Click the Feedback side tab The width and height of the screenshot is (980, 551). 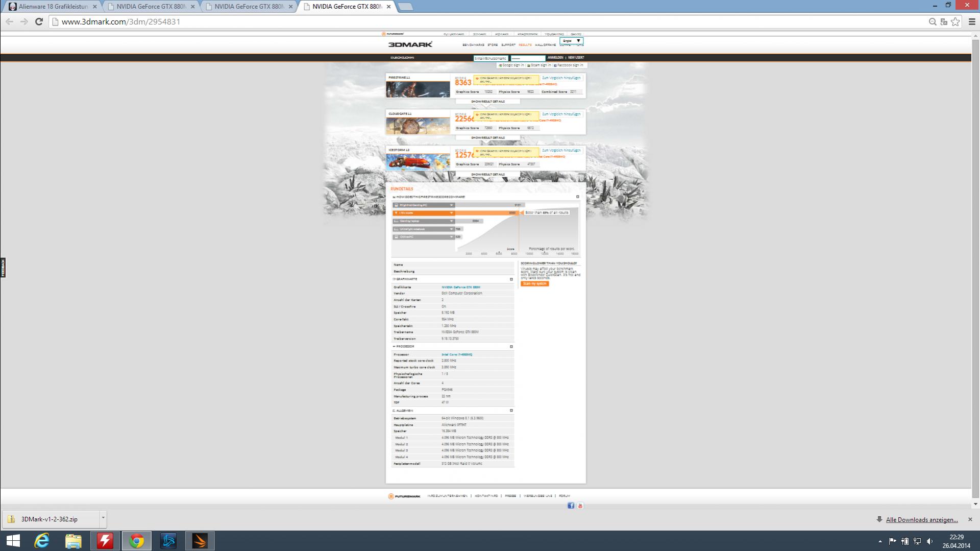coord(3,268)
